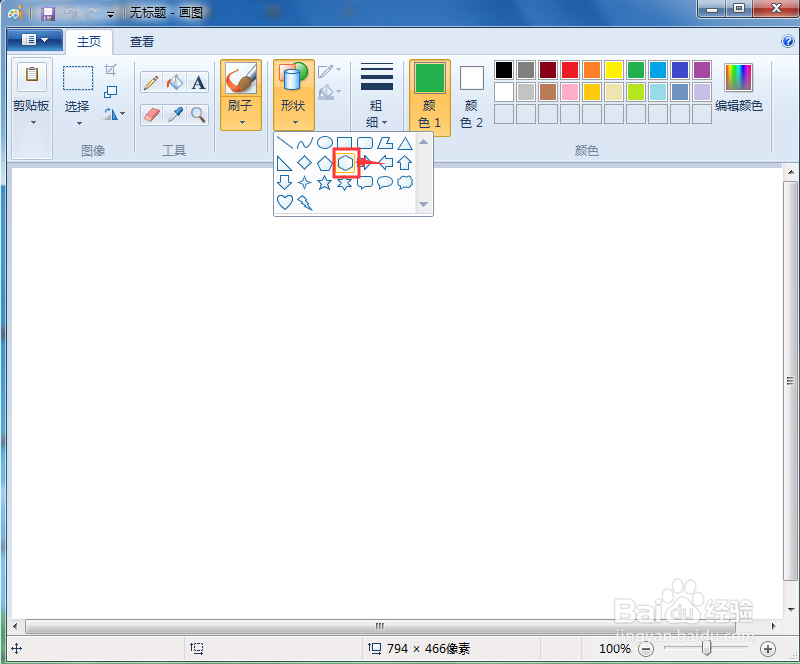Select the cloud callout shape
800x664 pixels.
pyautogui.click(x=405, y=182)
